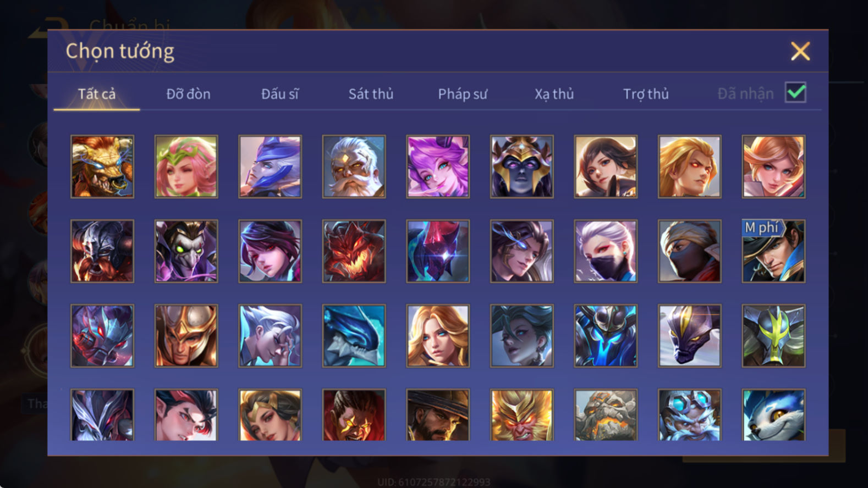Image resolution: width=868 pixels, height=488 pixels.
Task: Select the blue fox hero portrait
Action: click(x=773, y=415)
